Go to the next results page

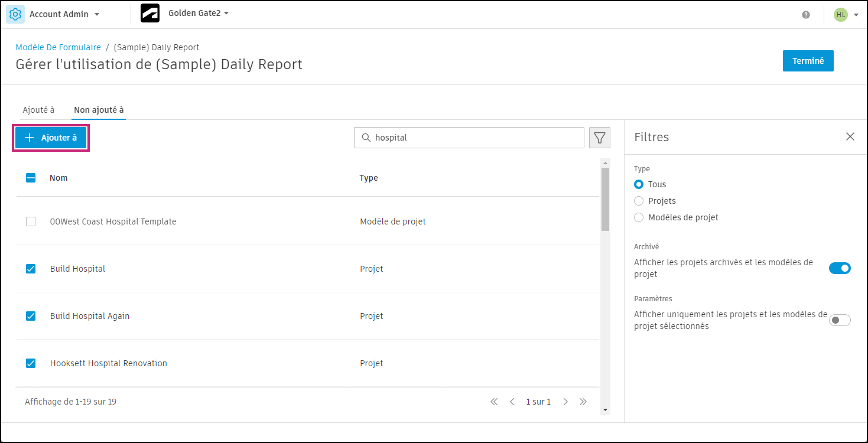(x=565, y=402)
